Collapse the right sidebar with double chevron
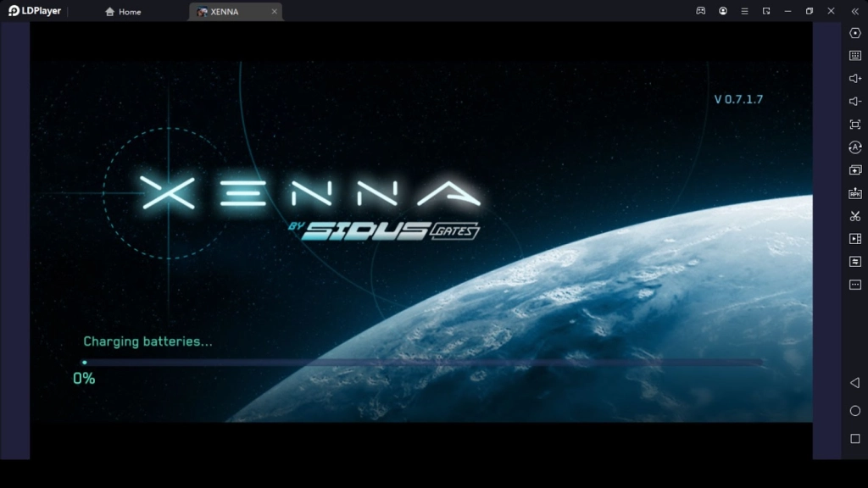The width and height of the screenshot is (868, 488). tap(854, 11)
